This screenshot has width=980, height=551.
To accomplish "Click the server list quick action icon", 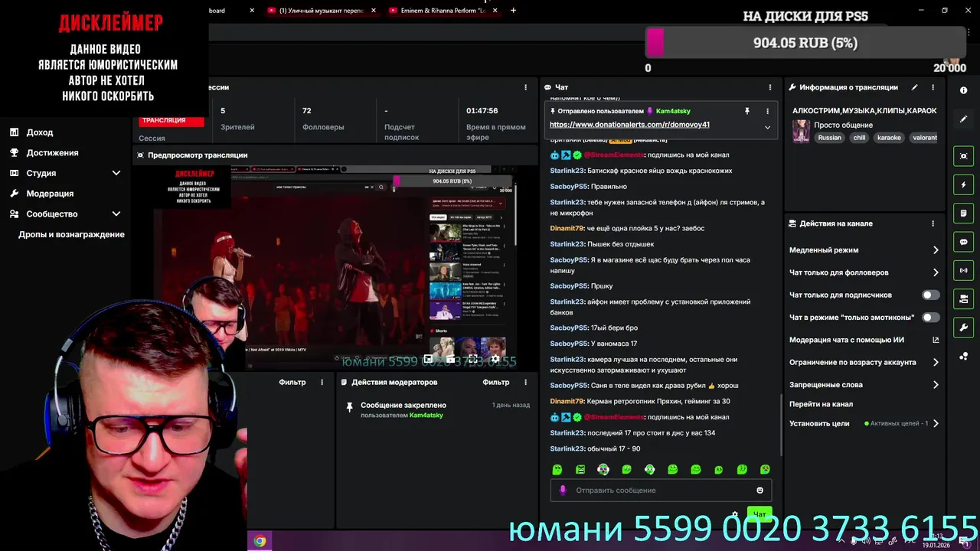I will point(963,298).
